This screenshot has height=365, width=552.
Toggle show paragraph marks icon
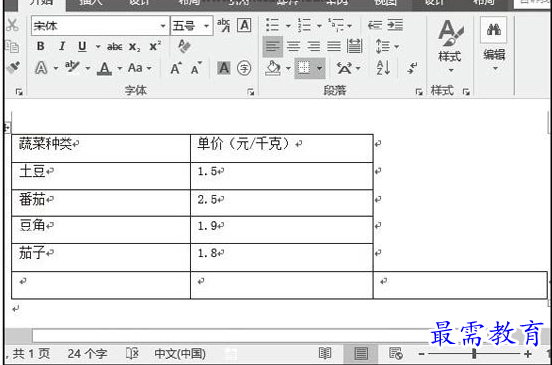412,68
